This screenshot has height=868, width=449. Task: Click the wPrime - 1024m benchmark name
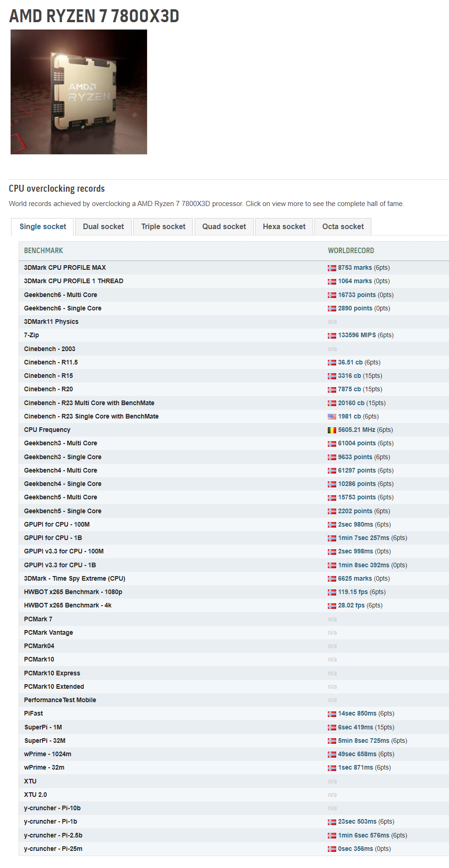48,754
